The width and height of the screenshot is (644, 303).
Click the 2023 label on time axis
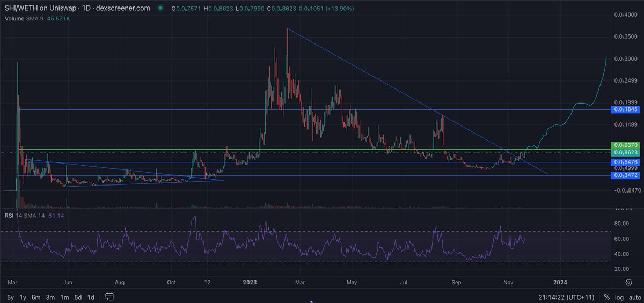[x=251, y=282]
